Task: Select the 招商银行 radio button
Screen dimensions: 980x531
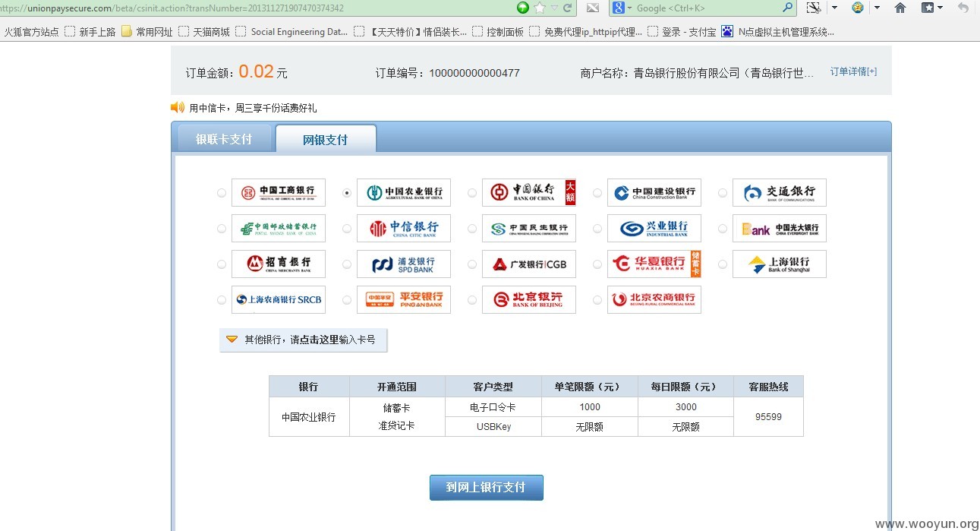Action: (222, 264)
